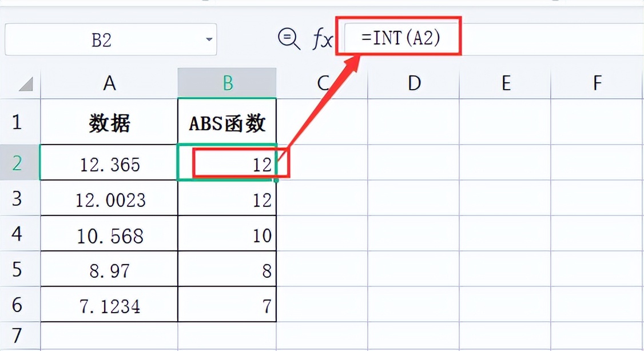644x351 pixels.
Task: Select column B header
Action: pos(227,83)
